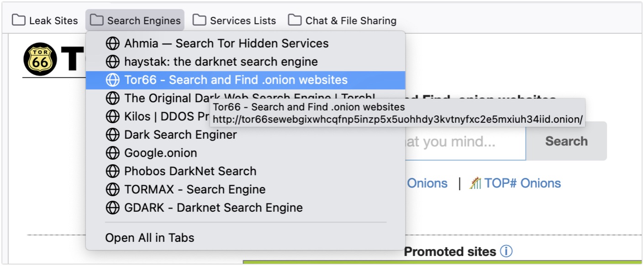Click the Leak Sites folder icon
The image size is (644, 266).
(19, 21)
